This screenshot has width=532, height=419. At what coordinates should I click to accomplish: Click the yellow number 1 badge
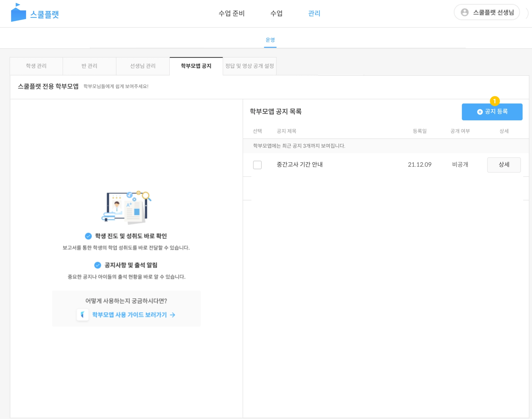[x=494, y=101]
